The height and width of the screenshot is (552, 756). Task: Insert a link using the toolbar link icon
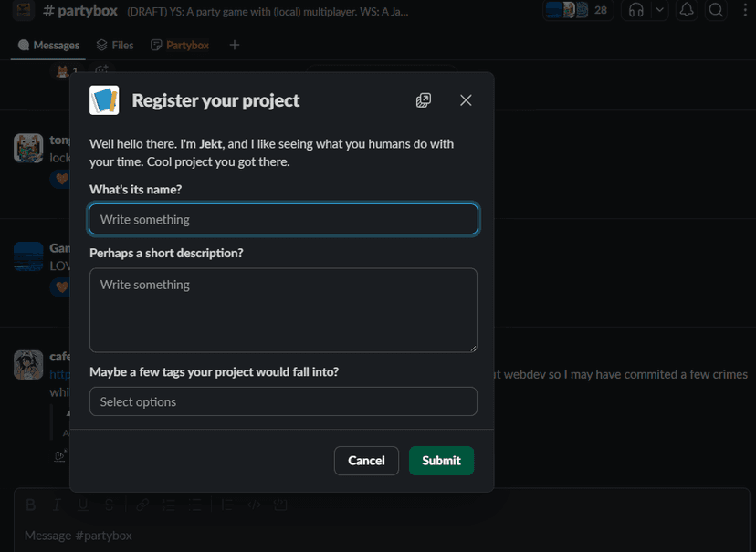click(x=142, y=505)
